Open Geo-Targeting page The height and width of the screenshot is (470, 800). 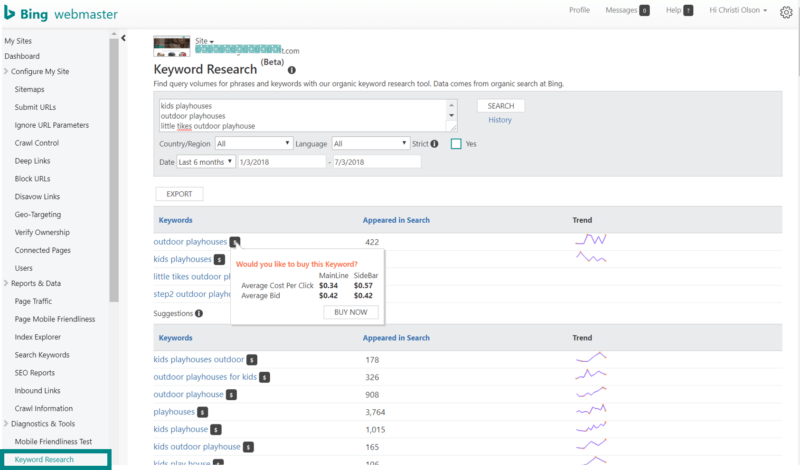pyautogui.click(x=38, y=214)
